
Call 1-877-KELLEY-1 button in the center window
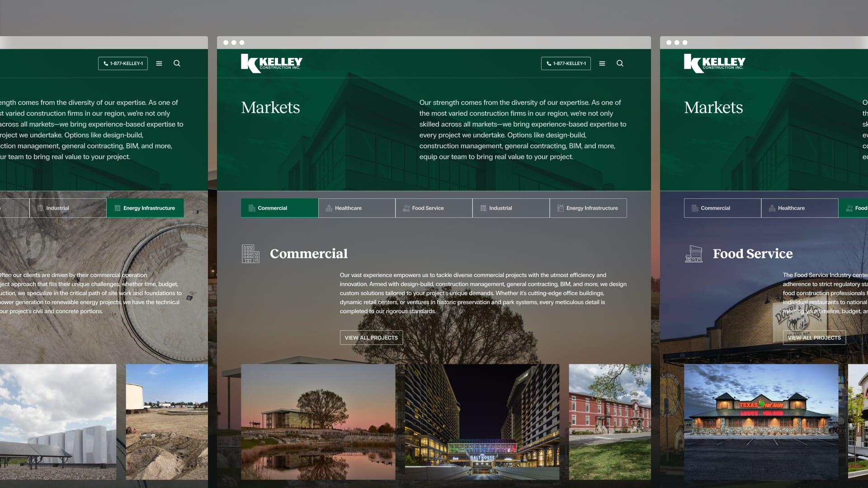[566, 63]
